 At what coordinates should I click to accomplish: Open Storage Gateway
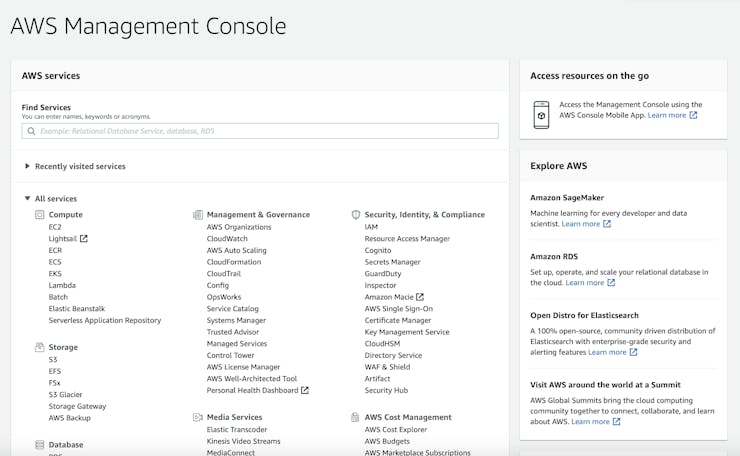[77, 406]
